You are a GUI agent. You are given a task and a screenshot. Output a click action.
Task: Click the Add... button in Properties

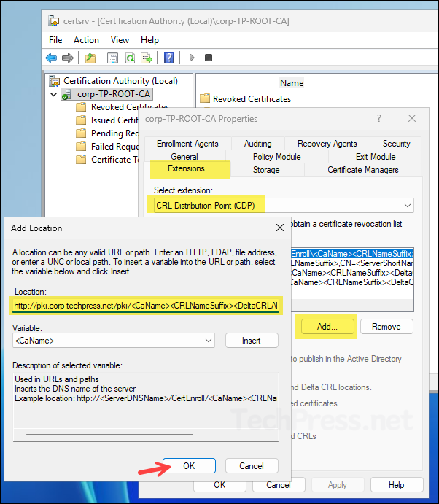coord(327,327)
